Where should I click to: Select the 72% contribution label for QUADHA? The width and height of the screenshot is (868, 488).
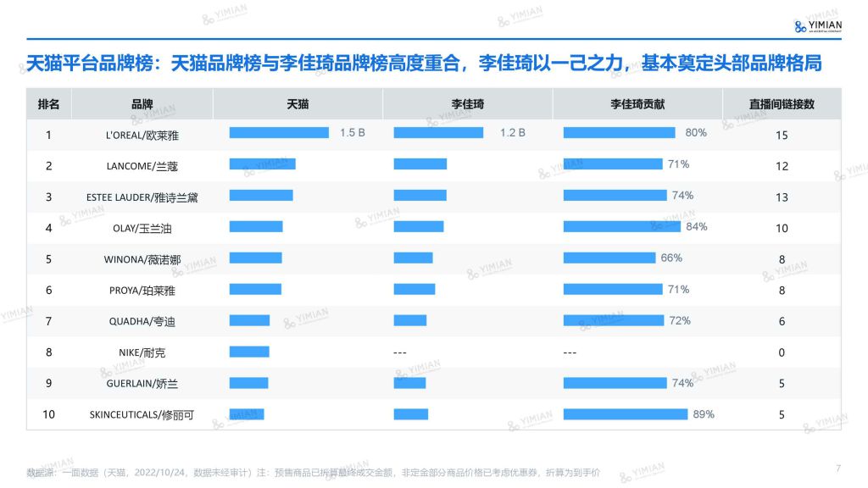pos(680,321)
